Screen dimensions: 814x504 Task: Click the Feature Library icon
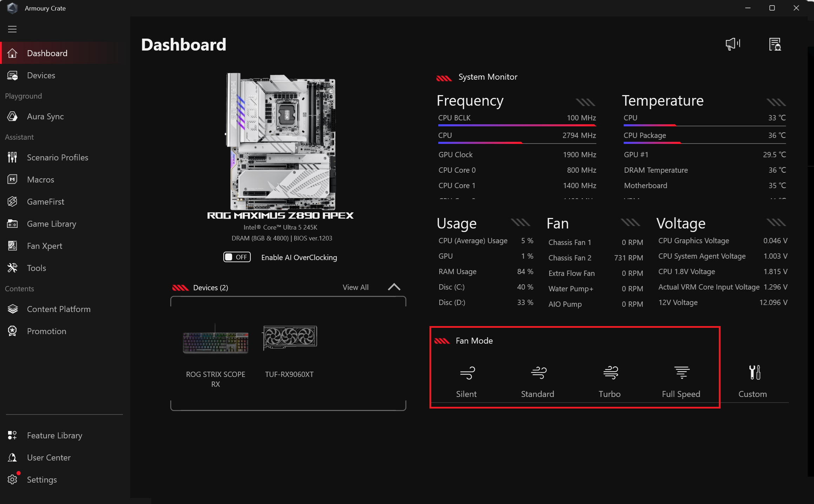click(x=12, y=436)
